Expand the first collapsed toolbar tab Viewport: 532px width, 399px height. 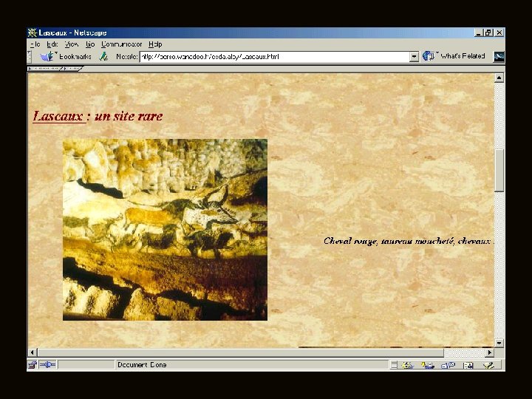click(x=45, y=69)
